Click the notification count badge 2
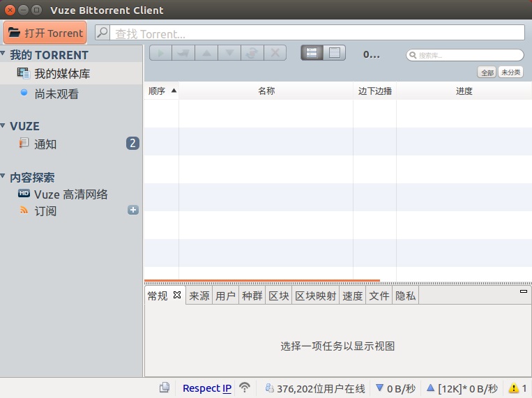 [132, 143]
